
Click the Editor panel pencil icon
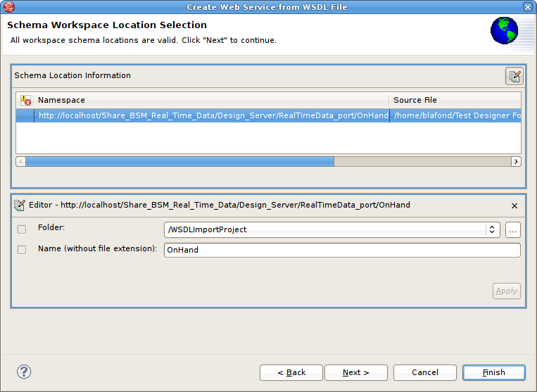pyautogui.click(x=20, y=205)
